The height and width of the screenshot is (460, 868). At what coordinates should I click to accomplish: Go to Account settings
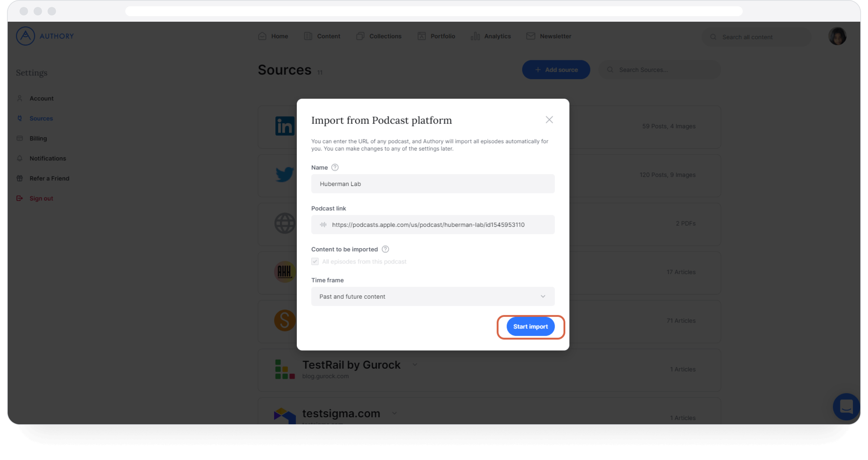pos(41,98)
